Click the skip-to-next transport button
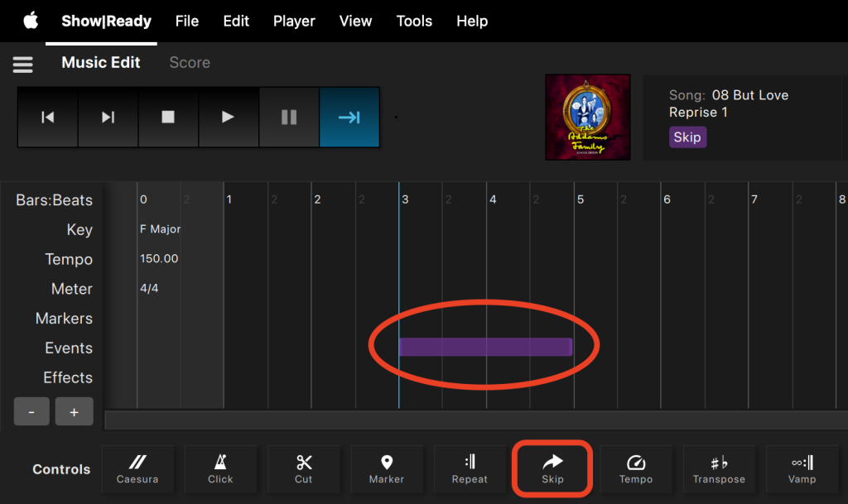848x504 pixels. click(108, 118)
